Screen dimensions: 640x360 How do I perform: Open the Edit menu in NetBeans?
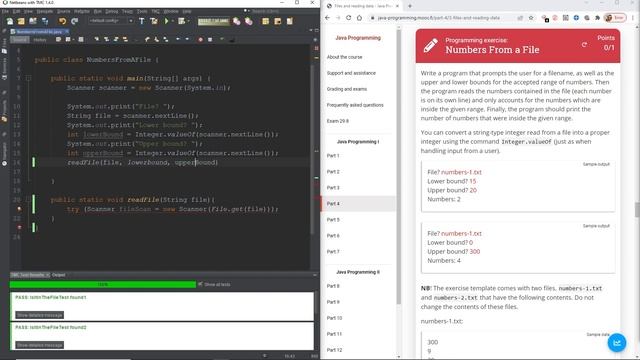(x=16, y=11)
